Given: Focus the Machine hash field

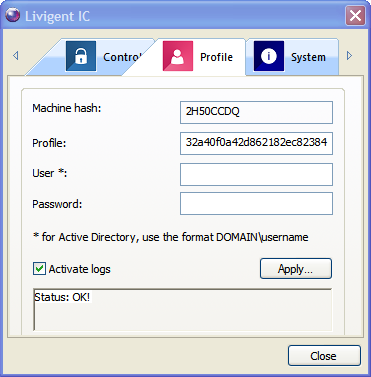Looking at the screenshot, I should [x=256, y=112].
